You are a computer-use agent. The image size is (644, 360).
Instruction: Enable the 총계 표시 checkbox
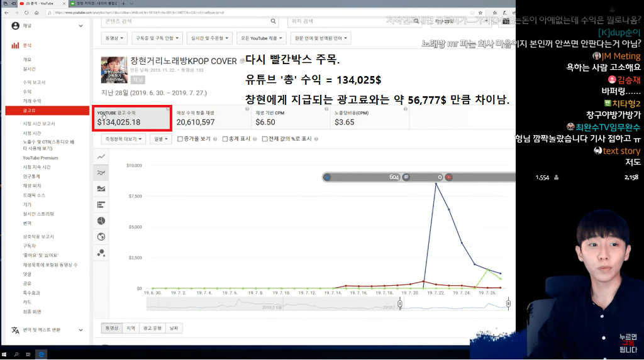225,139
